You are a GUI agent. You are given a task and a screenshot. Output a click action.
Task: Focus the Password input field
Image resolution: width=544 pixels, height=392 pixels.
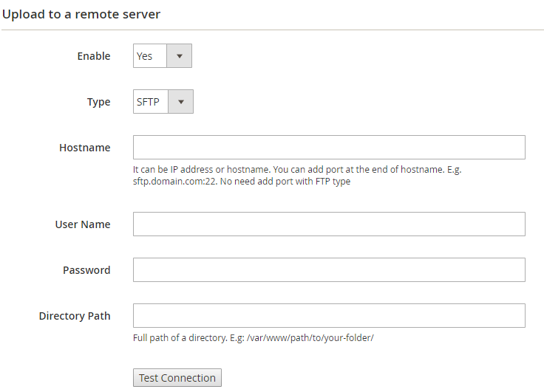coord(329,270)
